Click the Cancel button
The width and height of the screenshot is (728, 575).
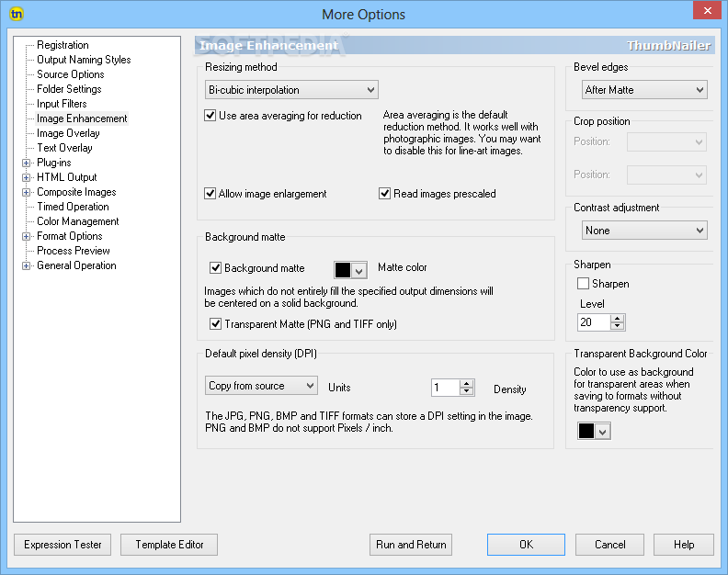pyautogui.click(x=609, y=545)
